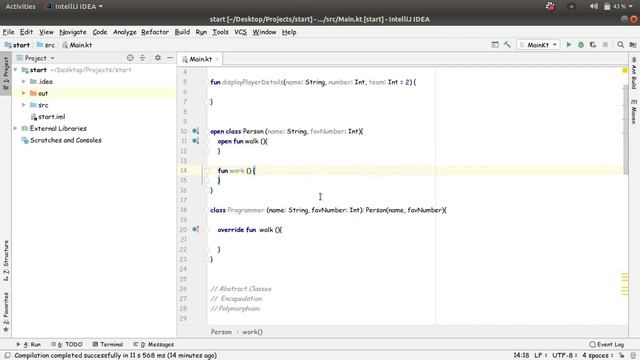
Task: Toggle the Project tool window side tab
Action: [x=6, y=73]
